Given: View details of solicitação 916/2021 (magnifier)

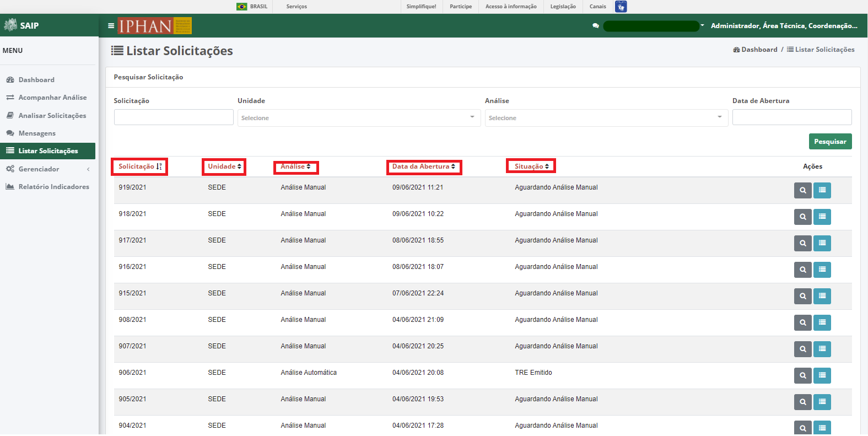Looking at the screenshot, I should (803, 270).
